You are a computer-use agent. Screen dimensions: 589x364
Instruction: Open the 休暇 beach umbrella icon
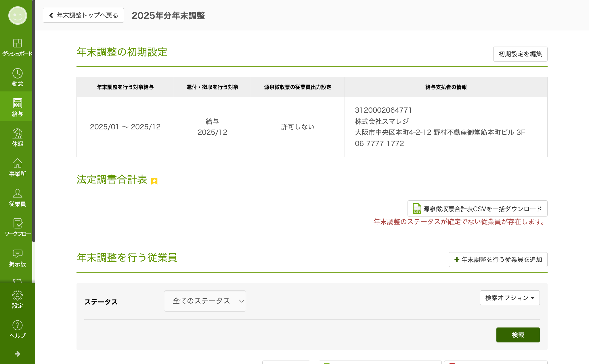point(17,133)
